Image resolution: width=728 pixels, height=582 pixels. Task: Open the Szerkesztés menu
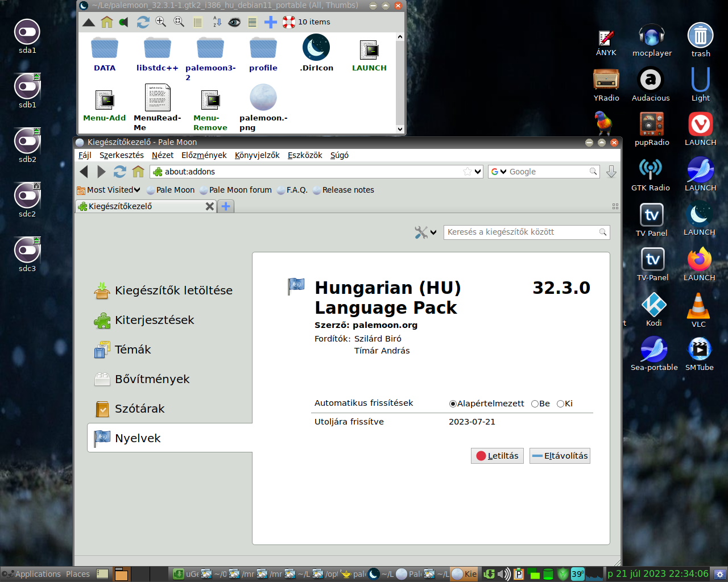coord(122,155)
